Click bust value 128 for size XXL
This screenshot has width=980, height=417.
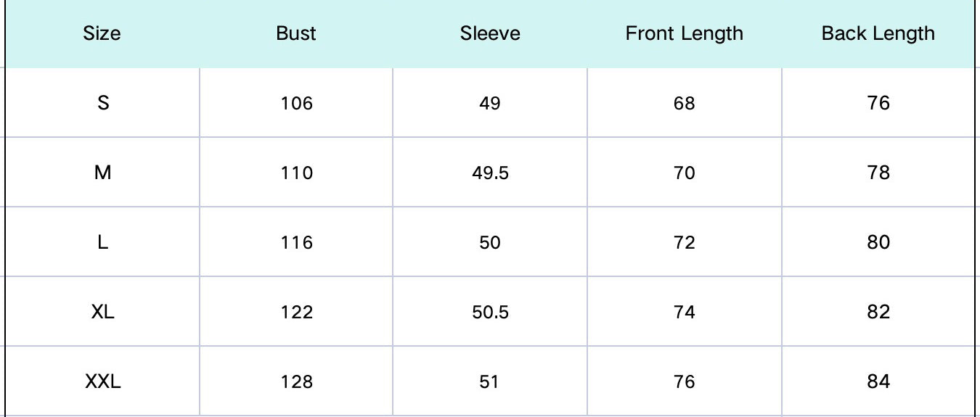296,382
